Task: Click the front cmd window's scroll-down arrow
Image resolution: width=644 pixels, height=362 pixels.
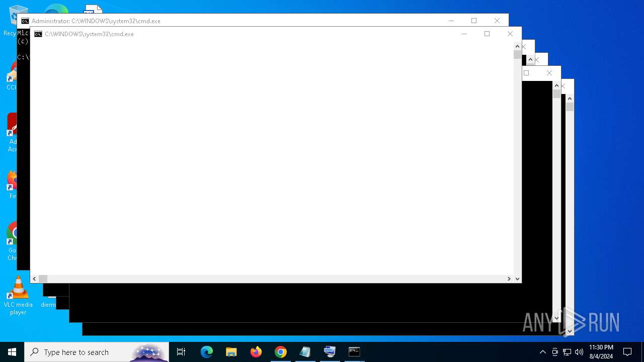Action: [517, 279]
